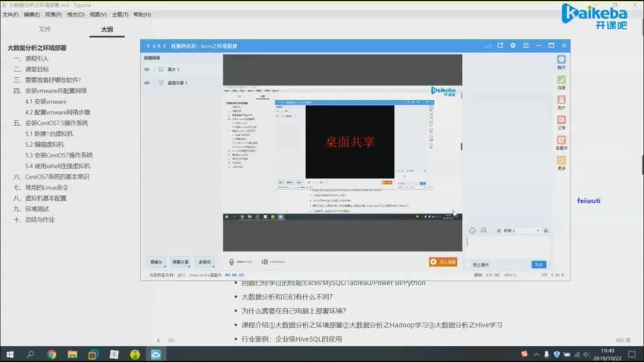This screenshot has width=644, height=362.
Task: Open the 帮助(H) menu
Action: click(x=142, y=14)
